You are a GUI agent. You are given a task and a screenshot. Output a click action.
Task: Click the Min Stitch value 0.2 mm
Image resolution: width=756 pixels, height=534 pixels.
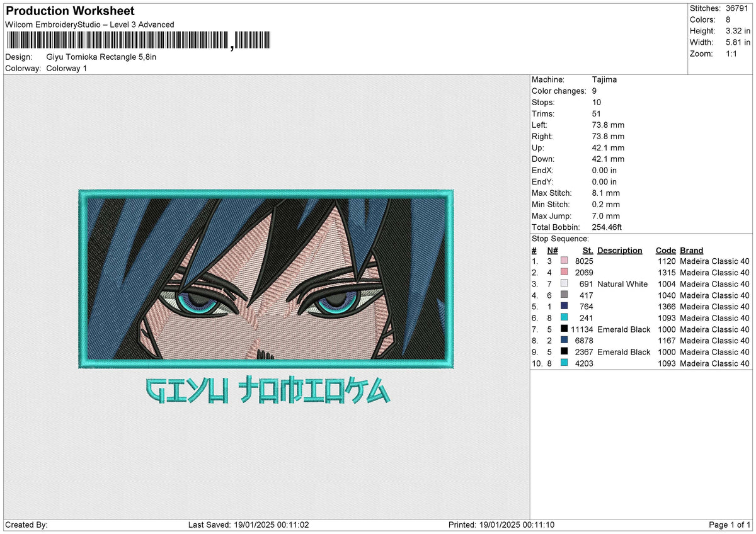tap(606, 204)
